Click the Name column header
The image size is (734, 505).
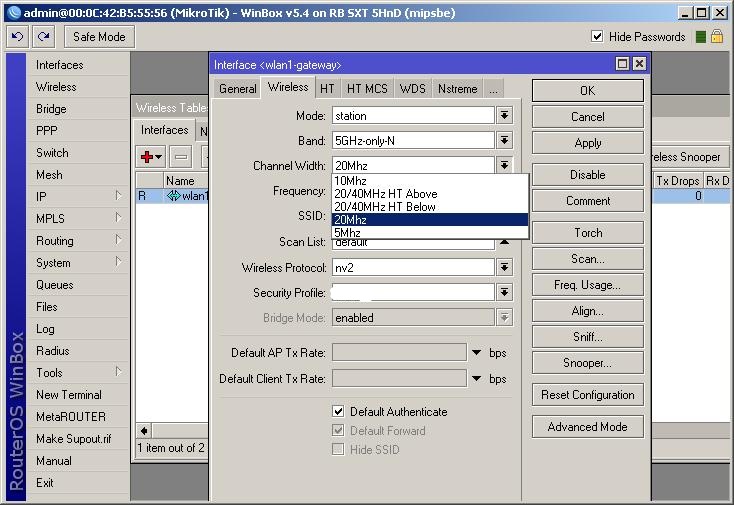tap(186, 181)
